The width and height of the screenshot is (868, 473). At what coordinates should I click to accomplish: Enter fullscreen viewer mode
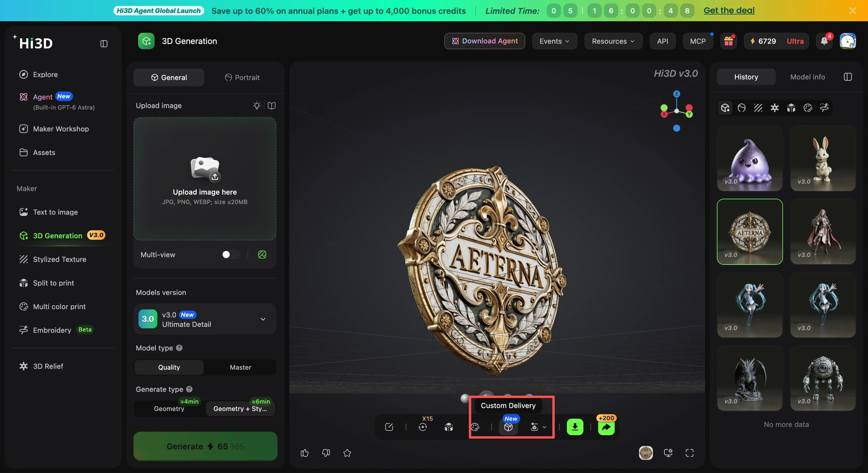(689, 453)
